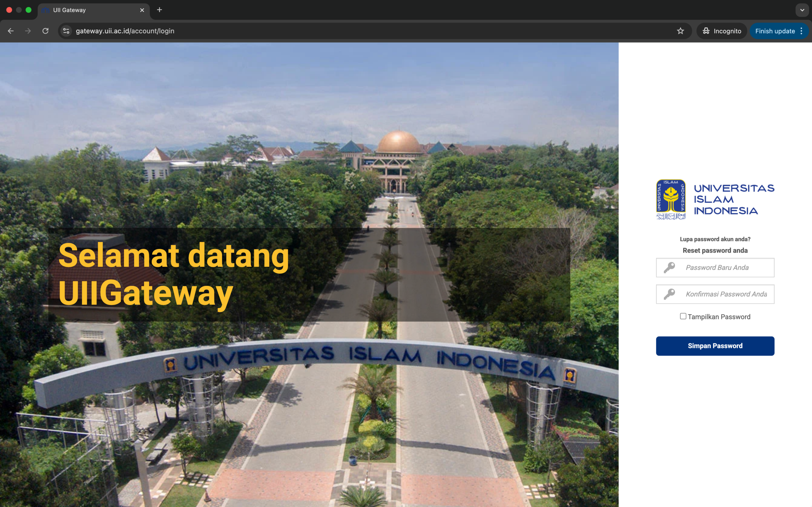Click the Incognito indicator icon
The height and width of the screenshot is (507, 812).
click(x=706, y=31)
